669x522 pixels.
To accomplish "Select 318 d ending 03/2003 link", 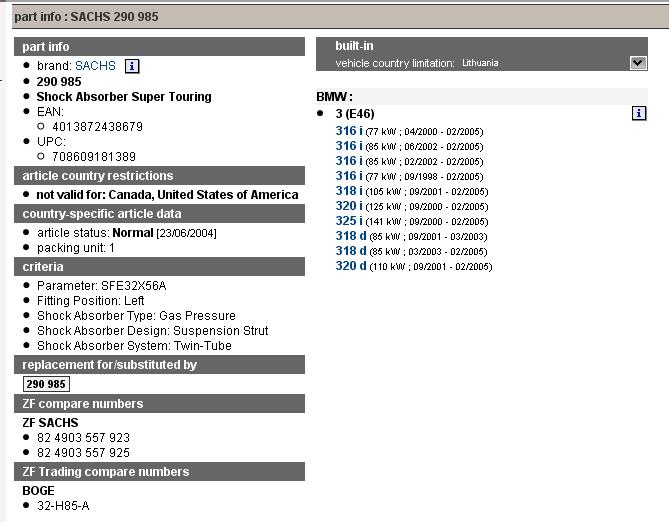I will pyautogui.click(x=350, y=236).
